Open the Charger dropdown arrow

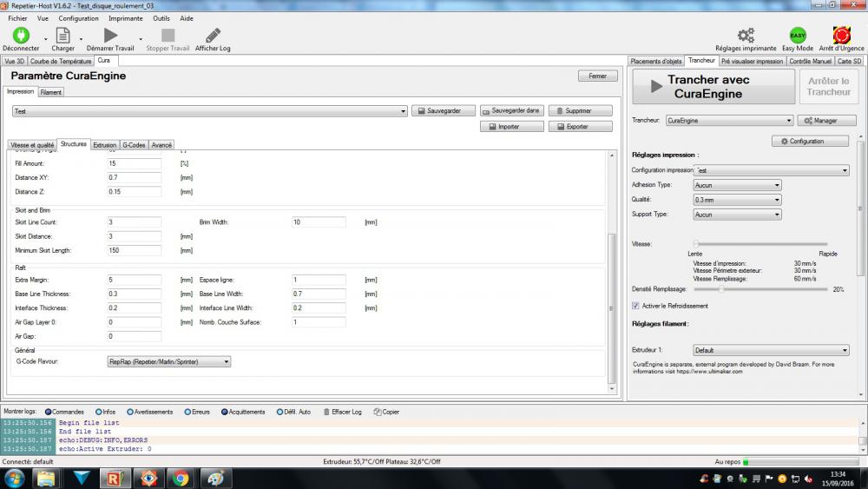tap(81, 39)
